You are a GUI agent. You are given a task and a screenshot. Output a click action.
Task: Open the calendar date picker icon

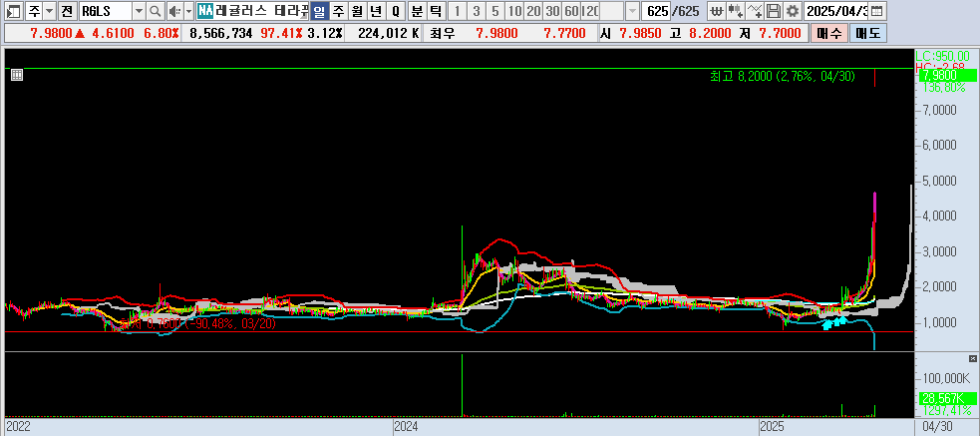(877, 11)
